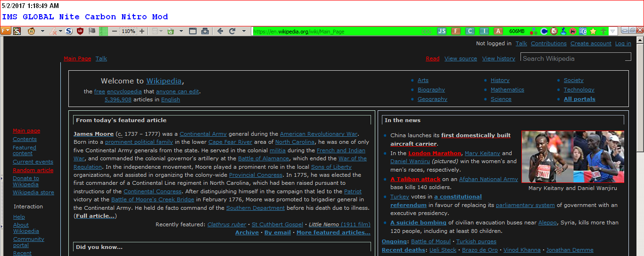Click the Greasemonkey monkey face icon

(x=31, y=31)
